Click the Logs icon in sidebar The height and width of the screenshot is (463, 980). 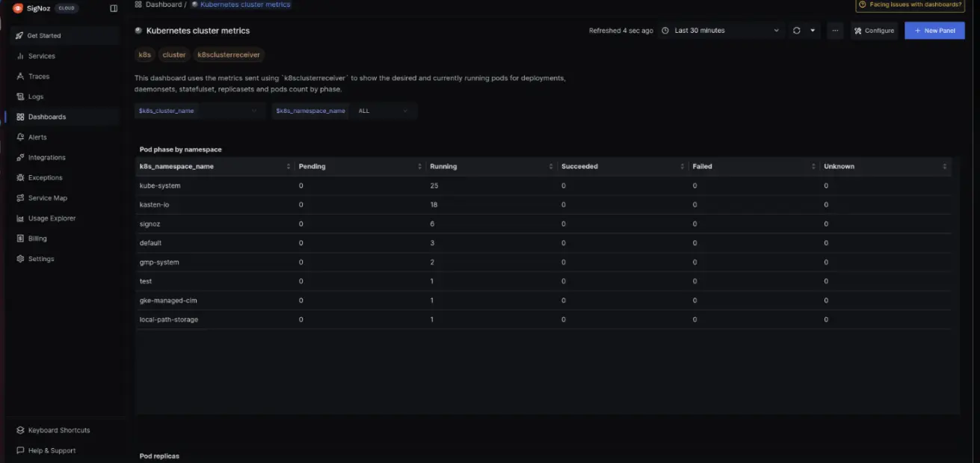(20, 96)
